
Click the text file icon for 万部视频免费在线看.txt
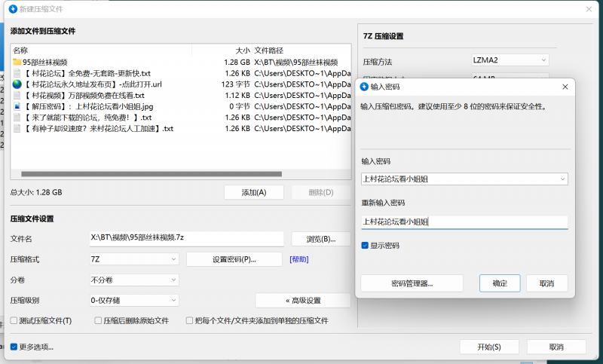(x=17, y=96)
